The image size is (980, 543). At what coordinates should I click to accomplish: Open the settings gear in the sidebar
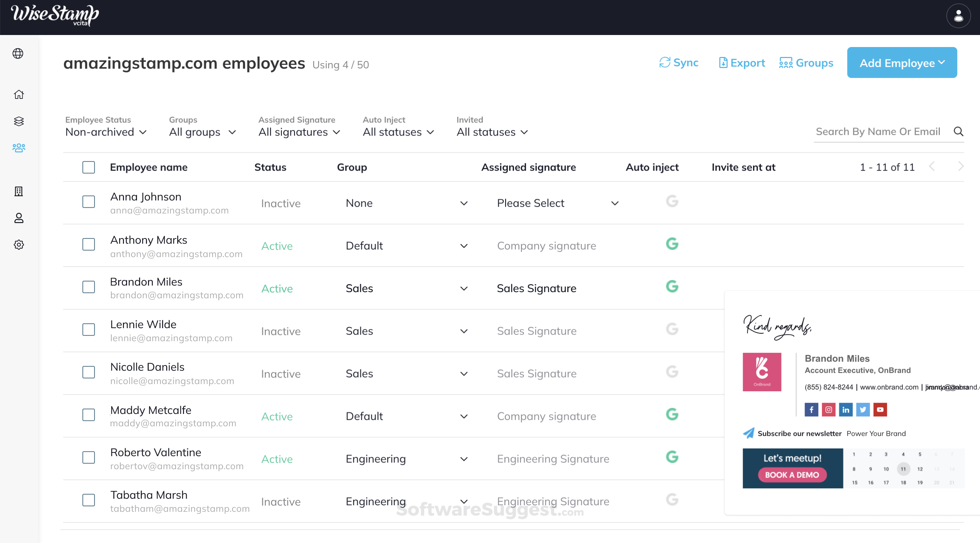[x=19, y=244]
